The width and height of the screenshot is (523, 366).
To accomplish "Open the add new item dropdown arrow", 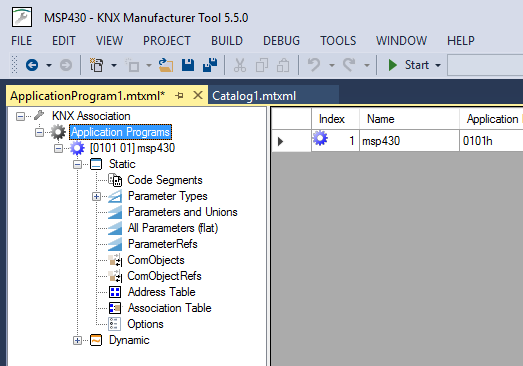I will (149, 65).
